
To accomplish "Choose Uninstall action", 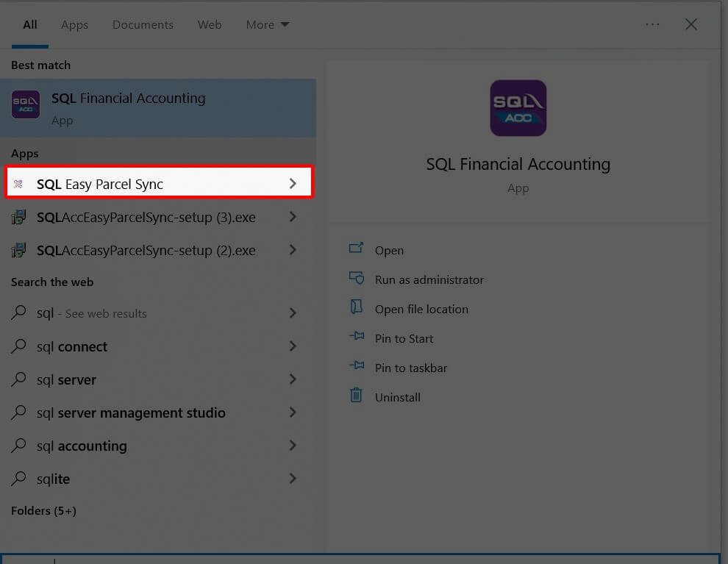I will pyautogui.click(x=398, y=397).
